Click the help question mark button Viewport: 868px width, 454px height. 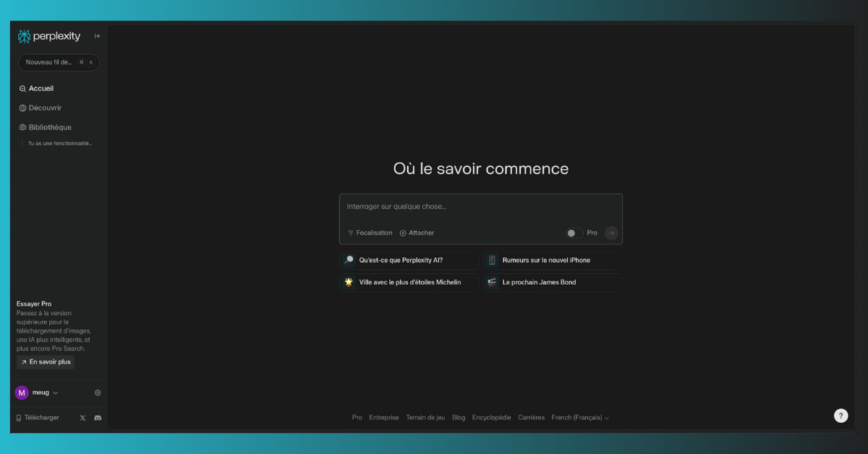[x=841, y=416]
